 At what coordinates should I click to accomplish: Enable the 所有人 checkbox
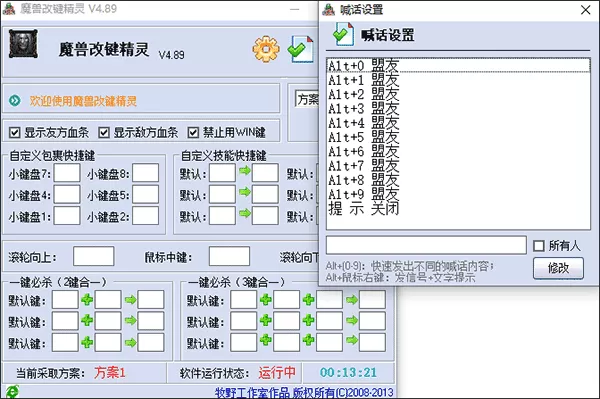click(538, 246)
